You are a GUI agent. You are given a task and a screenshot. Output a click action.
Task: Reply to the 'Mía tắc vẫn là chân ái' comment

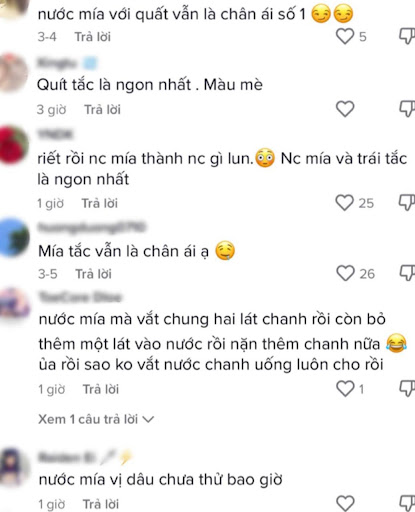point(93,274)
